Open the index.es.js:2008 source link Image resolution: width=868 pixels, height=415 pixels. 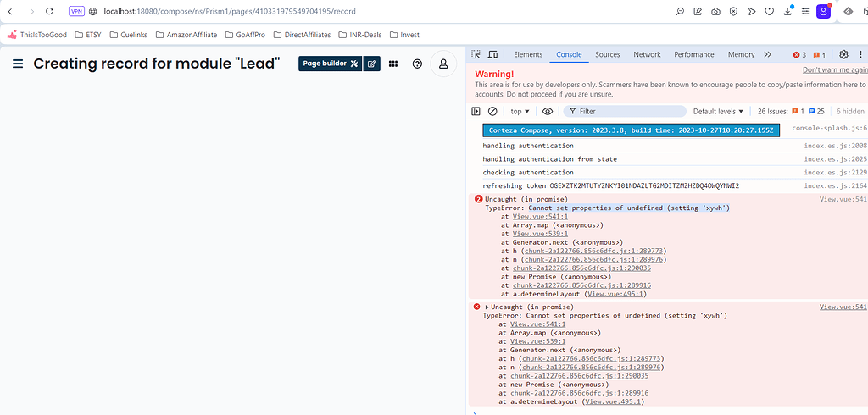835,146
